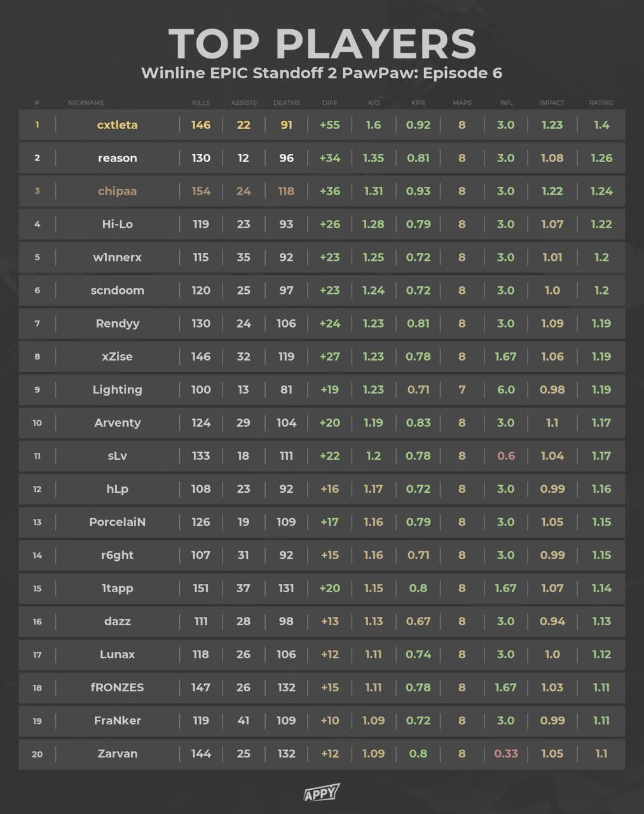Screen dimensions: 644x814
Task: Click the nickname Hi-Lo
Action: pyautogui.click(x=117, y=224)
